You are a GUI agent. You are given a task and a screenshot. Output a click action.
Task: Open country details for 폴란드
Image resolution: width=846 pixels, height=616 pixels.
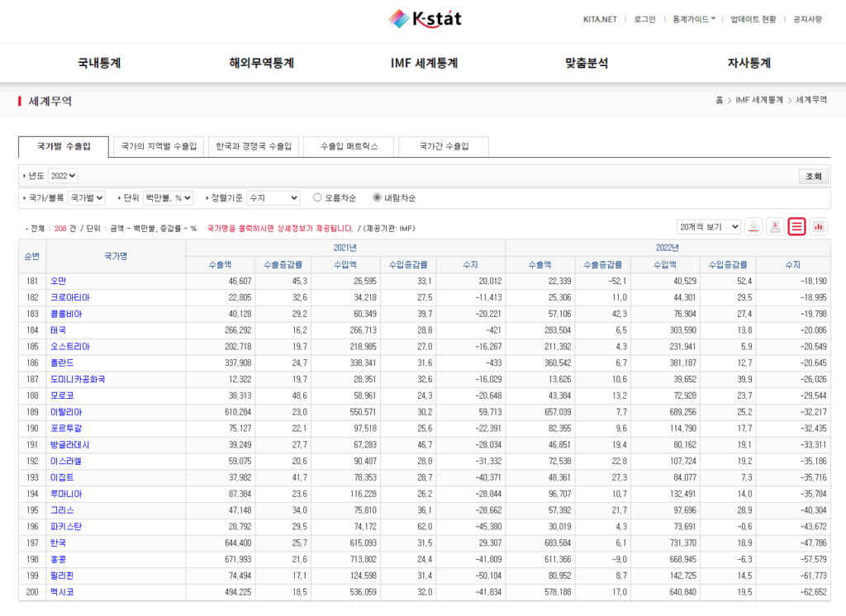[62, 363]
